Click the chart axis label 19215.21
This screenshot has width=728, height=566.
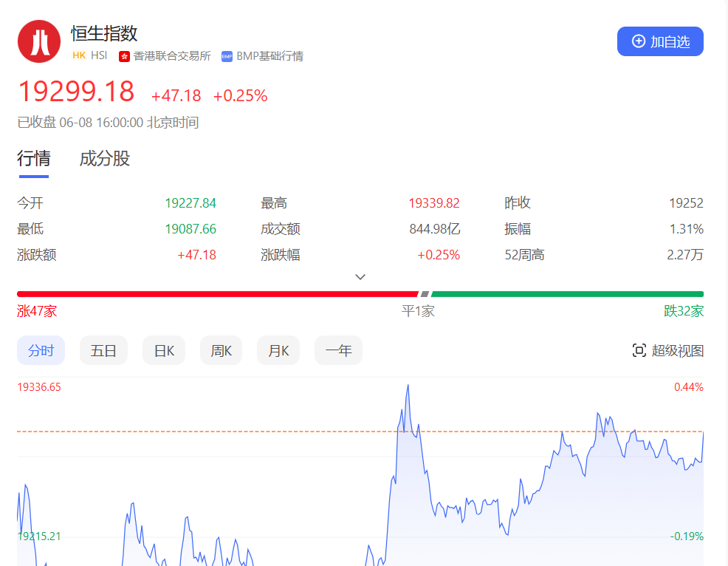coord(39,536)
